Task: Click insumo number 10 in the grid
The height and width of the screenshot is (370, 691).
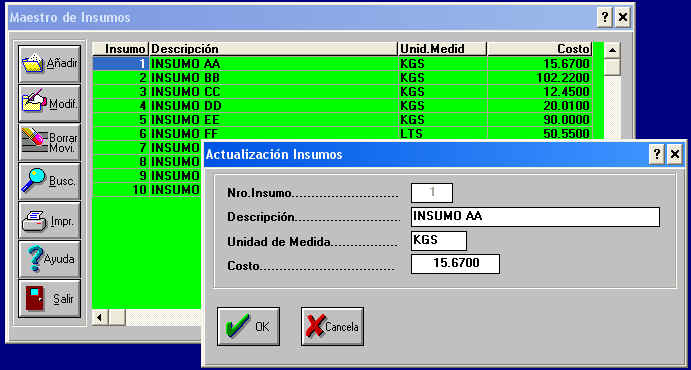Action: [x=121, y=190]
